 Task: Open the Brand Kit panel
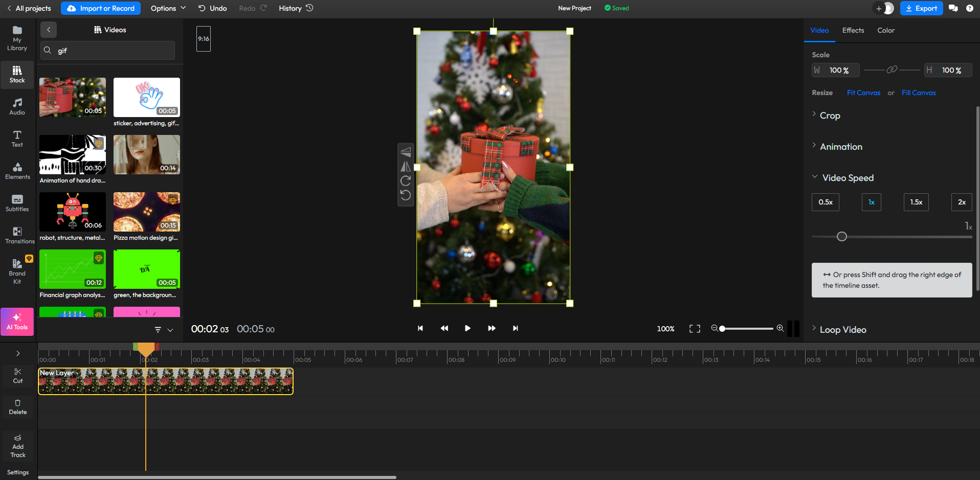point(17,271)
